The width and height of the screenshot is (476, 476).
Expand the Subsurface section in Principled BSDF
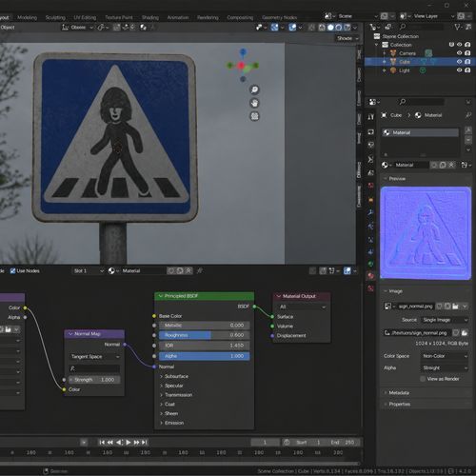point(174,376)
